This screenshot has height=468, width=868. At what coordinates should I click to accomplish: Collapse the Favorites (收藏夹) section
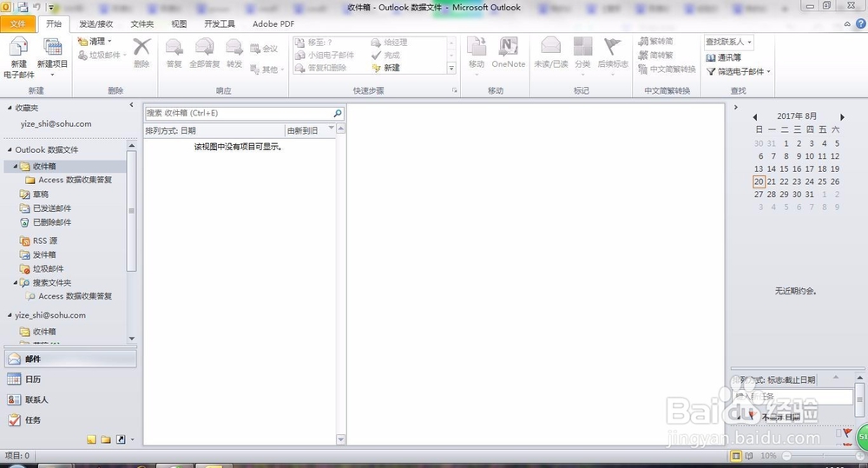click(10, 108)
